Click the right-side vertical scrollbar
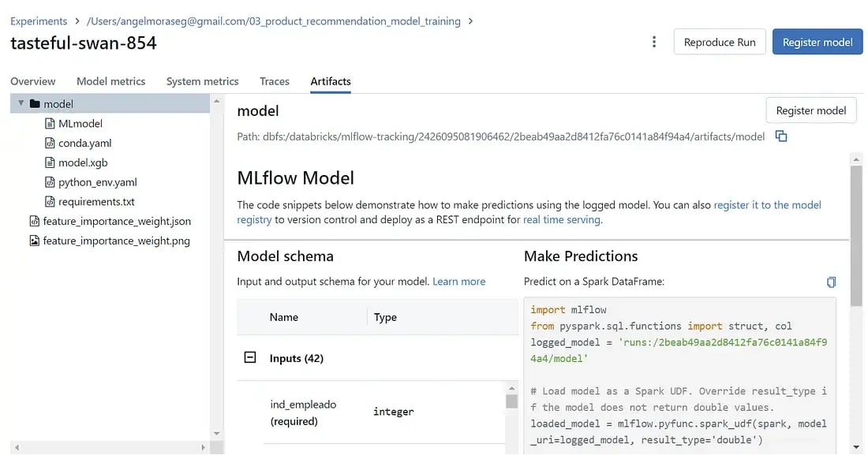 [x=855, y=237]
